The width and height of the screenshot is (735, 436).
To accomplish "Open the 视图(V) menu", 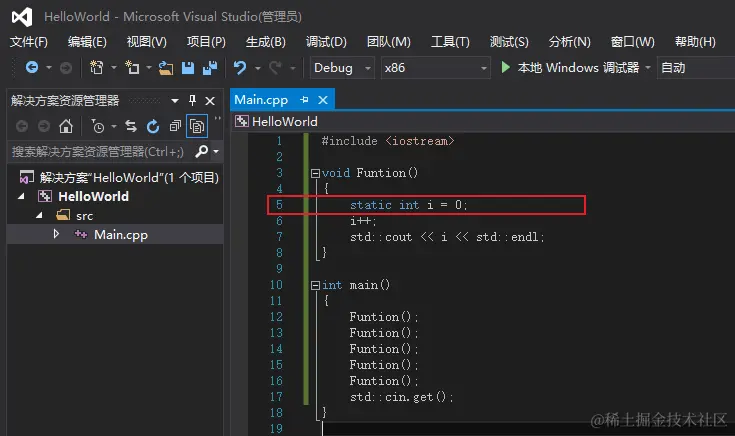I will pyautogui.click(x=147, y=42).
